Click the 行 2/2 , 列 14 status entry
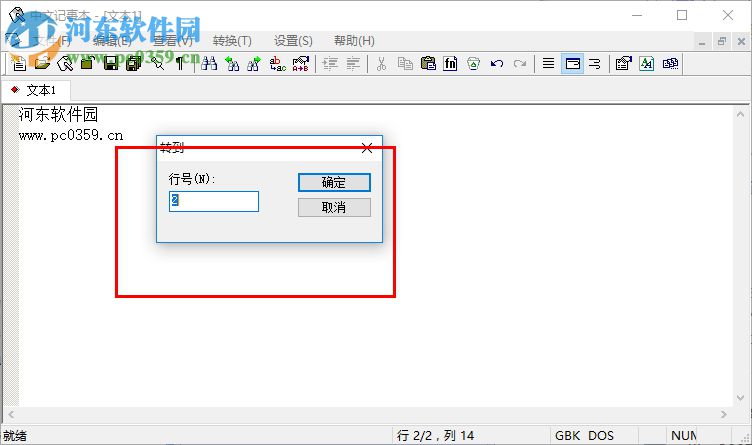The image size is (752, 445). tap(435, 435)
